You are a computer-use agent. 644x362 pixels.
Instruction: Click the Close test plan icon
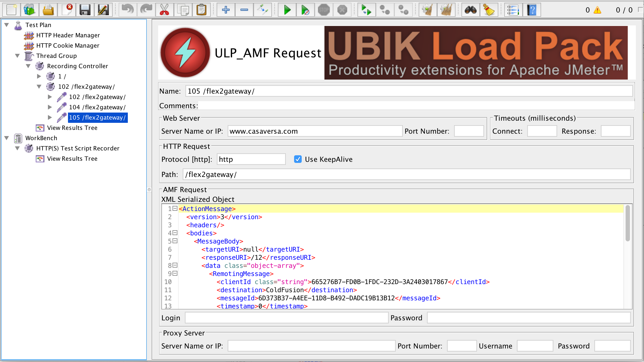coord(67,10)
